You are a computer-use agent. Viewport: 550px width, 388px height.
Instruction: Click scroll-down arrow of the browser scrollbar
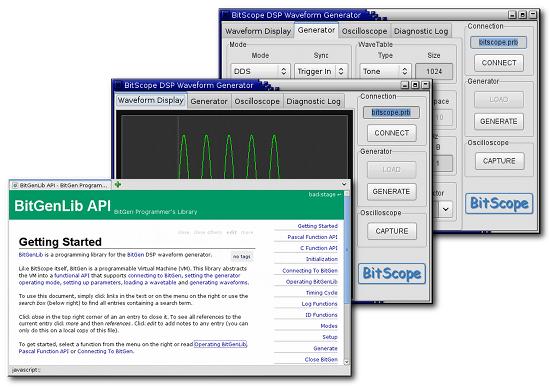[347, 362]
